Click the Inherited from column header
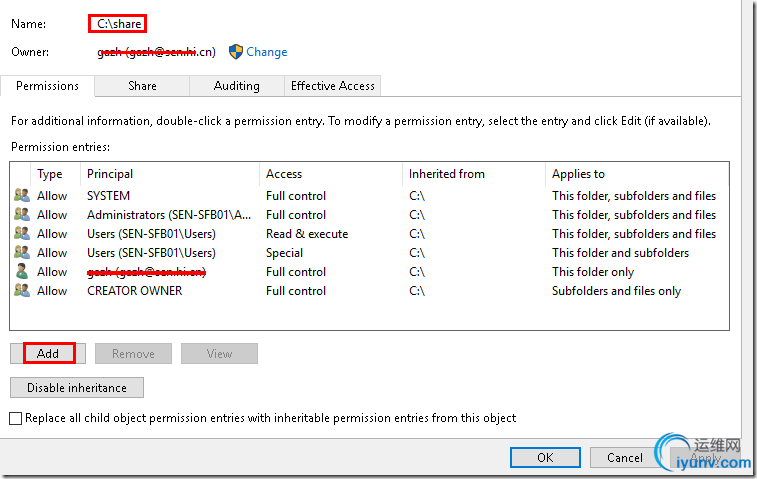Screen dimensions: 757x479 pyautogui.click(x=446, y=174)
